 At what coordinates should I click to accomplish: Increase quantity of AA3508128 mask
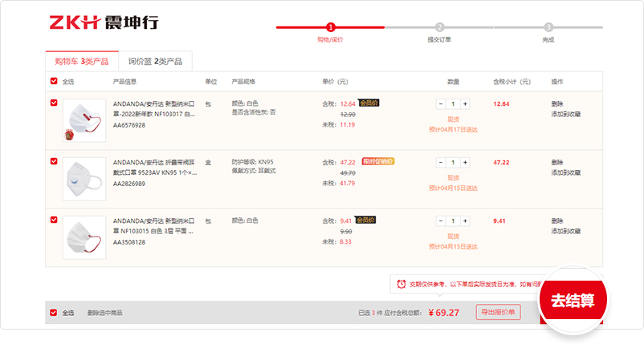click(x=465, y=221)
